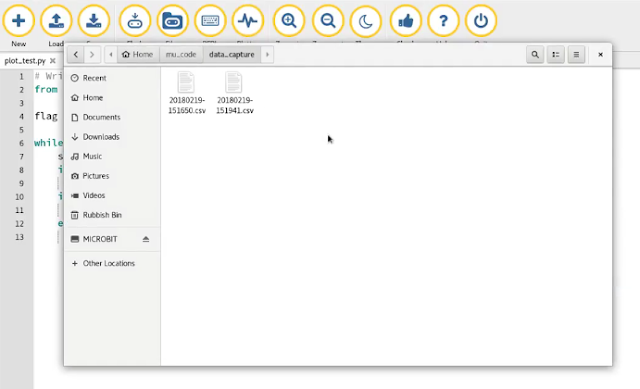Close the plot_test.py tab
This screenshot has height=389, width=640.
click(53, 61)
